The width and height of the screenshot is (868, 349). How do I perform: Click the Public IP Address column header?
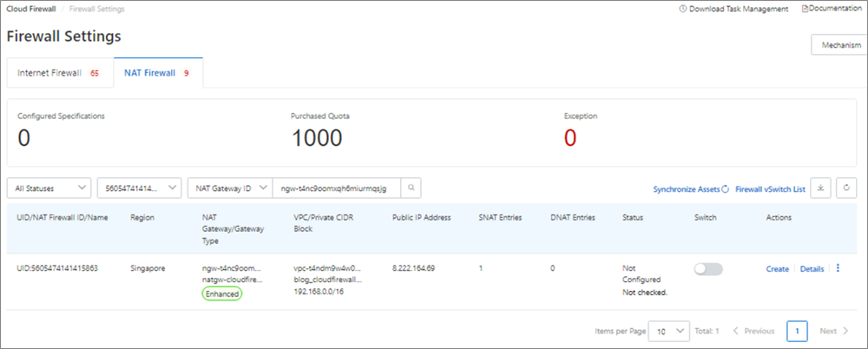(422, 218)
